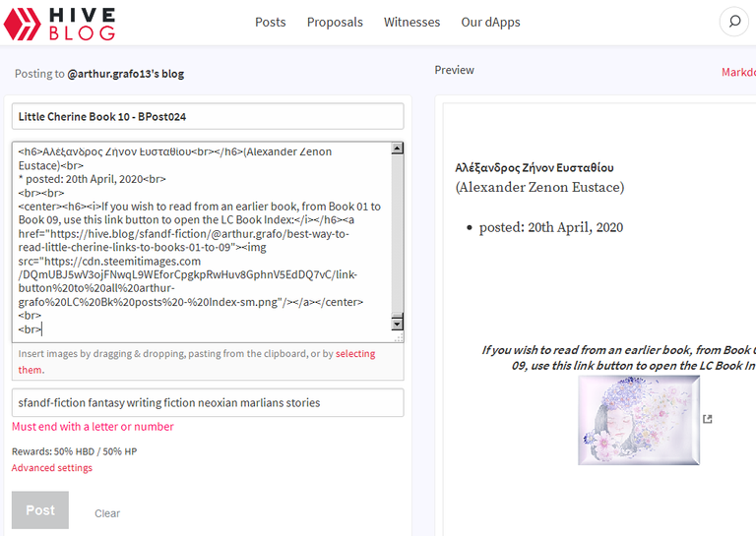Click the flower girl preview image
This screenshot has height=536, width=756.
(639, 420)
